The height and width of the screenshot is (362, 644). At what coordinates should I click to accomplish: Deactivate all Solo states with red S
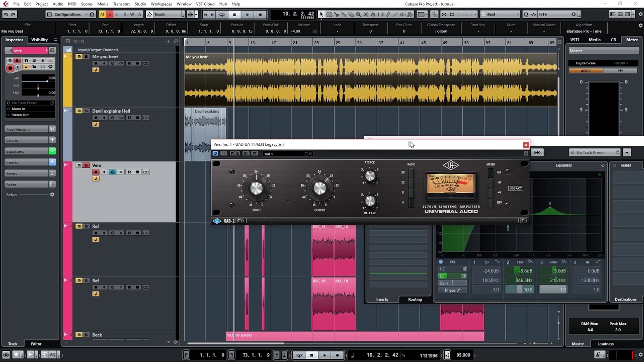[x=110, y=15]
